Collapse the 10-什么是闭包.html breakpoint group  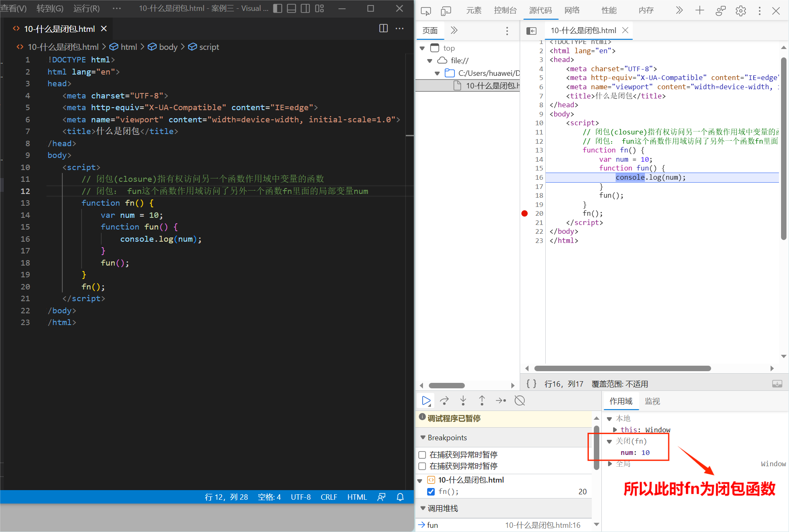[x=420, y=480]
